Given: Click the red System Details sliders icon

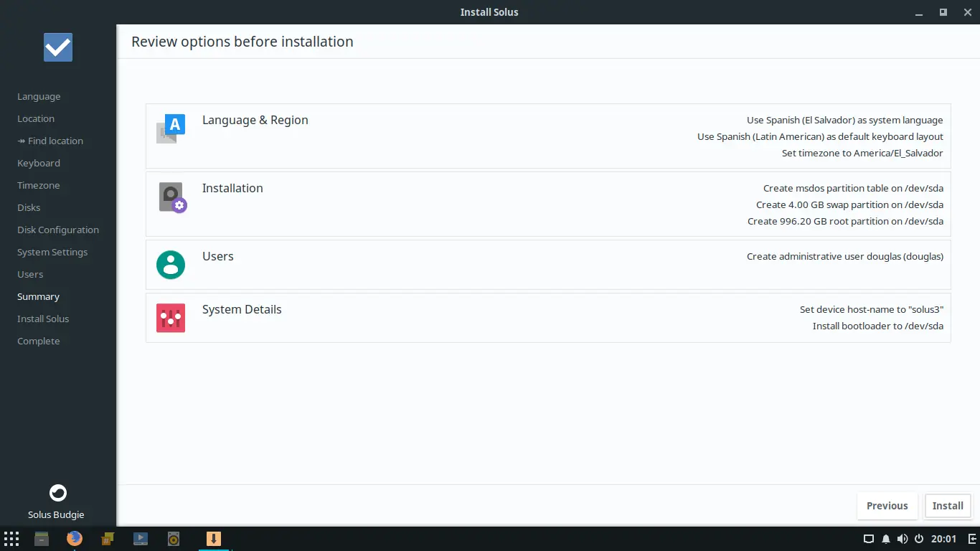Looking at the screenshot, I should click(x=171, y=318).
